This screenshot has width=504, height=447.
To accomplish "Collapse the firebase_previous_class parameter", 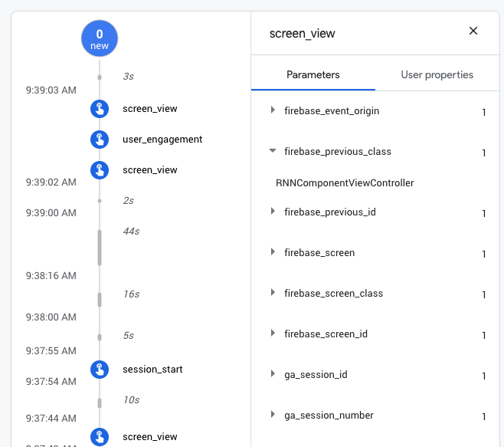I will pyautogui.click(x=273, y=150).
